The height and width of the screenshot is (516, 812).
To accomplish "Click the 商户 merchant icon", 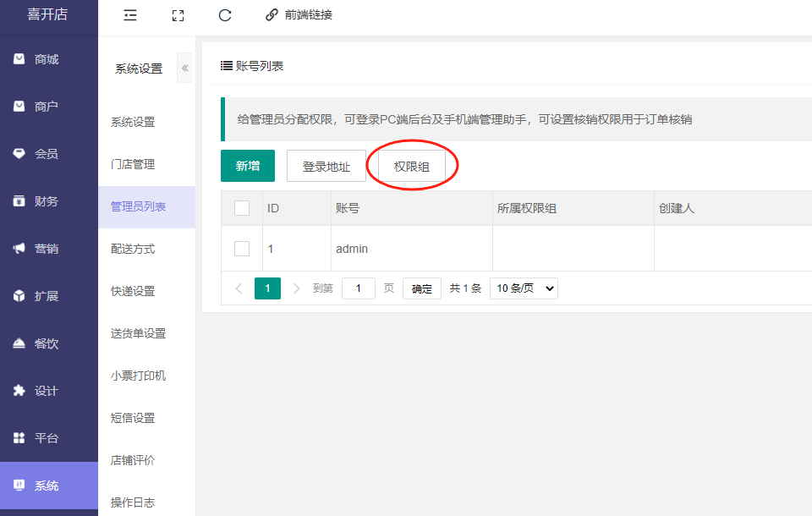I will pyautogui.click(x=19, y=107).
